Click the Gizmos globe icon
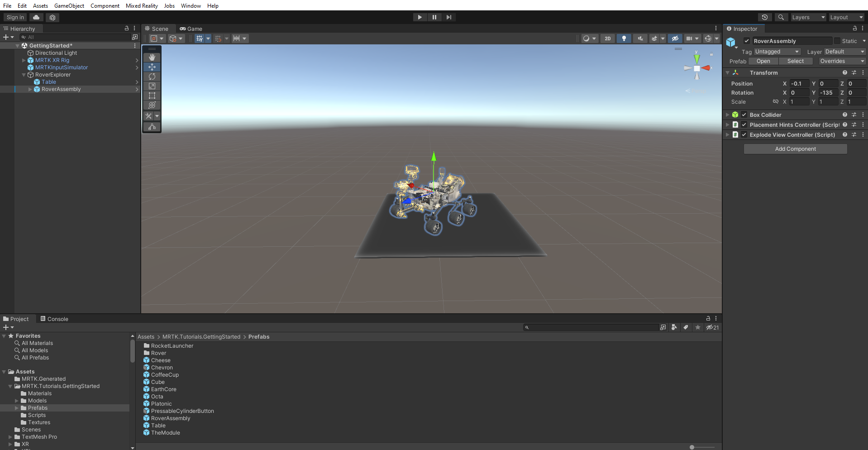868x450 pixels. [x=708, y=38]
